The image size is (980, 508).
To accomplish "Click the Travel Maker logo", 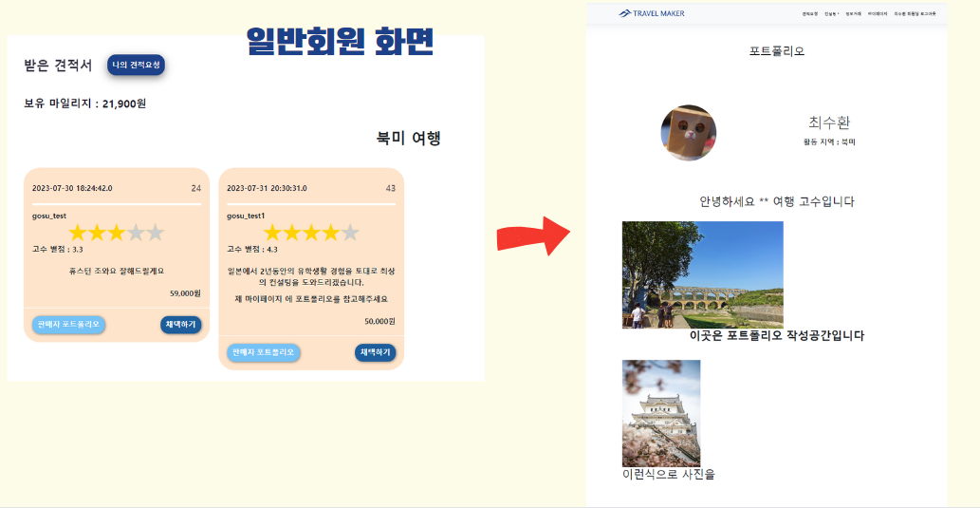I will point(651,13).
